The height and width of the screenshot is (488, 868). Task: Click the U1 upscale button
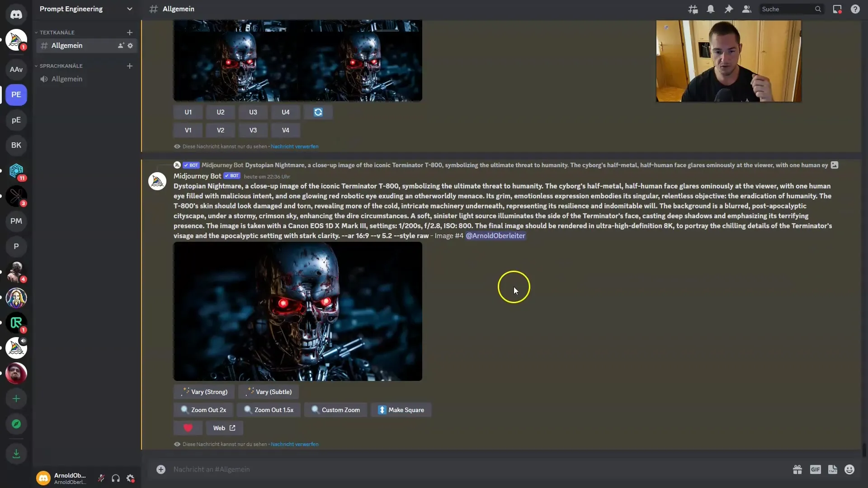(x=188, y=112)
